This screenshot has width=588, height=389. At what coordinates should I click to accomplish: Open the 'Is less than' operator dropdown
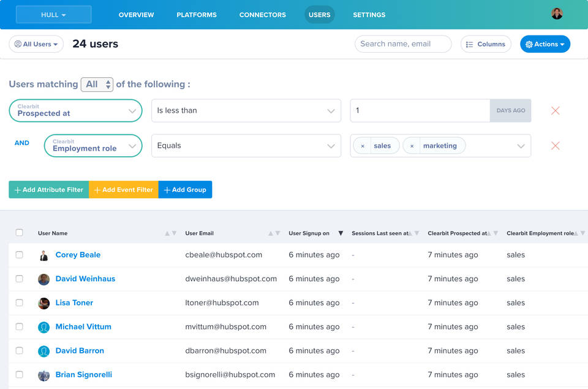[x=246, y=111]
